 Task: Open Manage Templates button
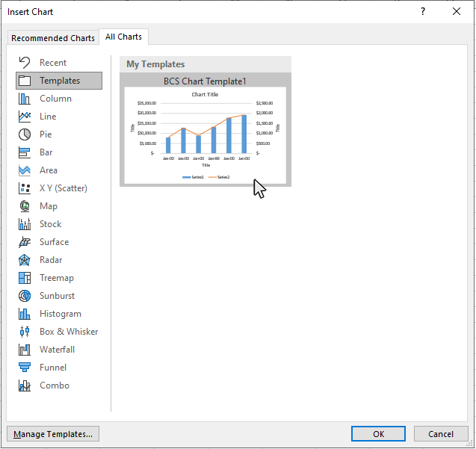tap(53, 434)
